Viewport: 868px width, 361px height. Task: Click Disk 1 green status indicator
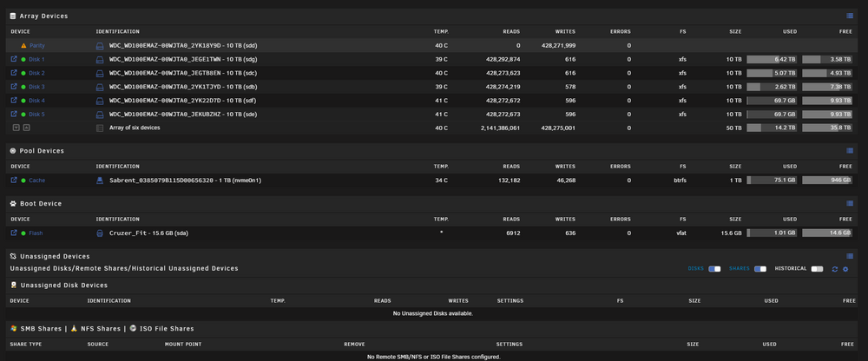pyautogui.click(x=23, y=59)
